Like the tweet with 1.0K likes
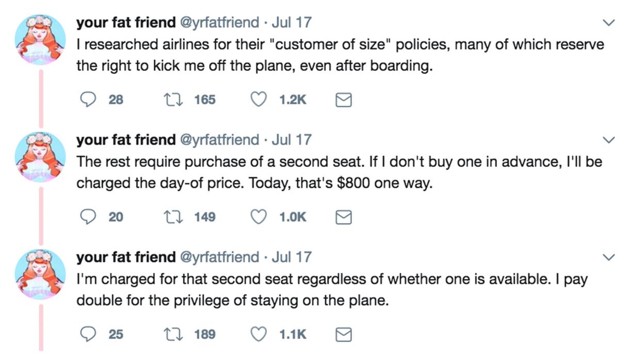The height and width of the screenshot is (362, 644). click(258, 217)
